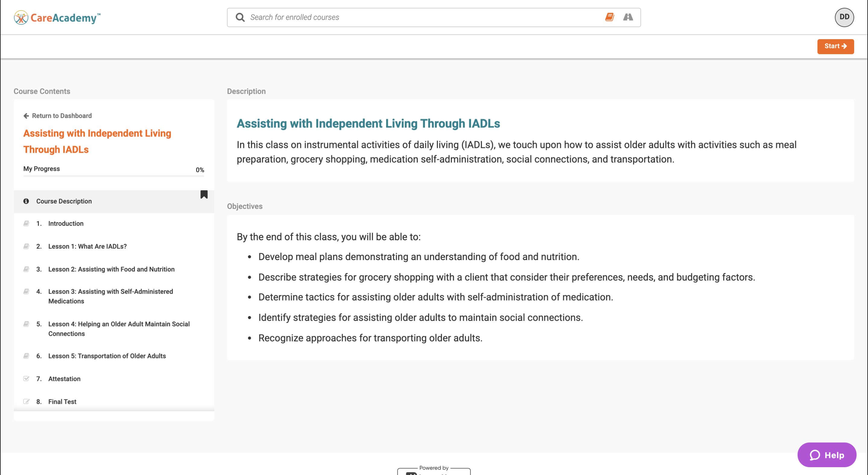
Task: Toggle the bookmark on Course Description
Action: tap(204, 194)
